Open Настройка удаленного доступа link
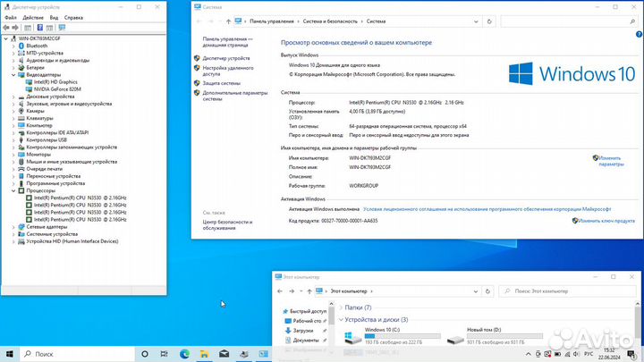 [x=228, y=71]
